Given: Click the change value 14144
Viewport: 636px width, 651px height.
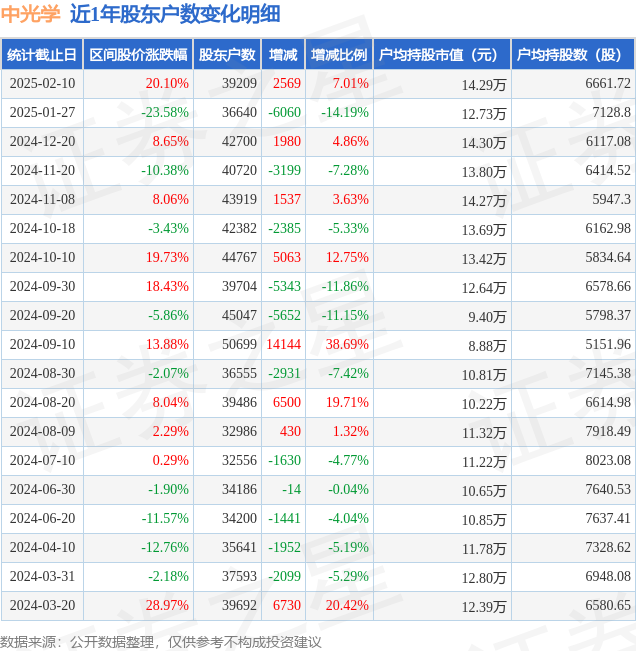Looking at the screenshot, I should [x=284, y=344].
